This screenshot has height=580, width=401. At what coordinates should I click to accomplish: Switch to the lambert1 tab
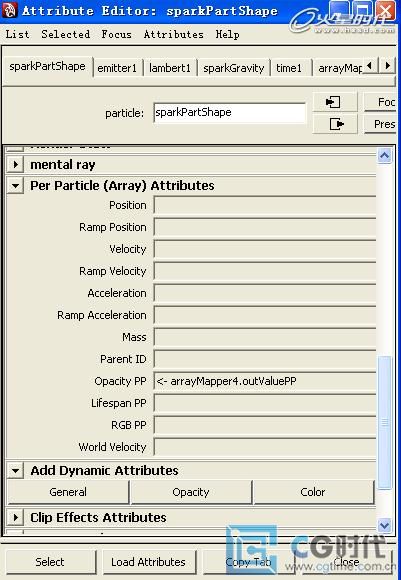pyautogui.click(x=170, y=68)
